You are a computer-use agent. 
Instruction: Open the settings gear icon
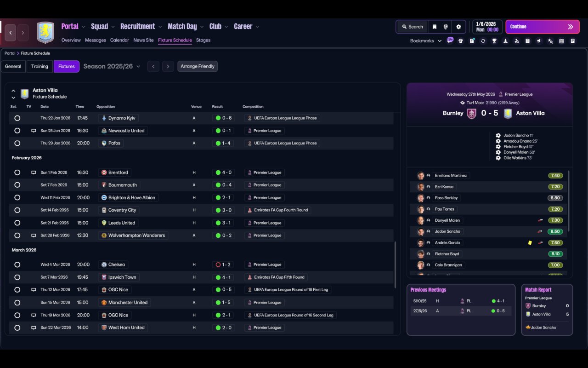click(x=458, y=27)
